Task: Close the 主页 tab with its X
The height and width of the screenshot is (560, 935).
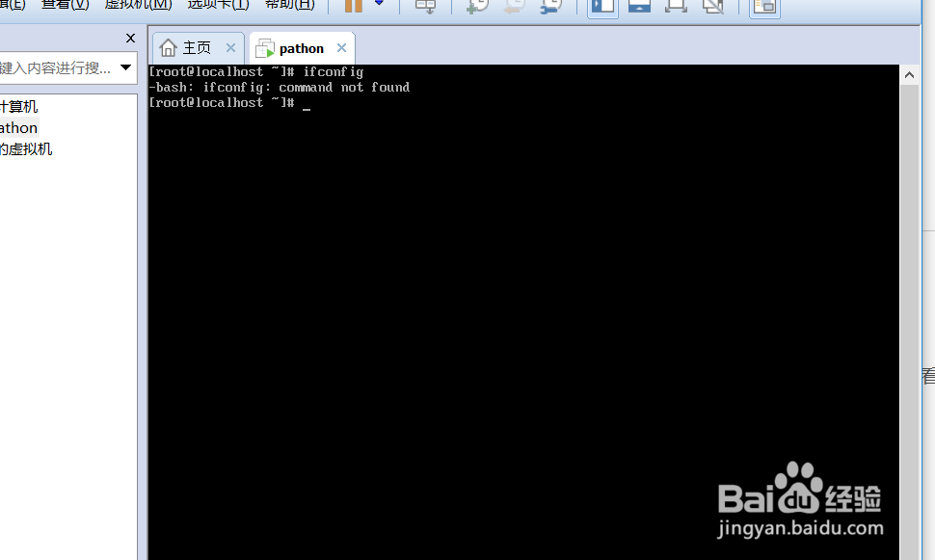Action: pyautogui.click(x=230, y=47)
